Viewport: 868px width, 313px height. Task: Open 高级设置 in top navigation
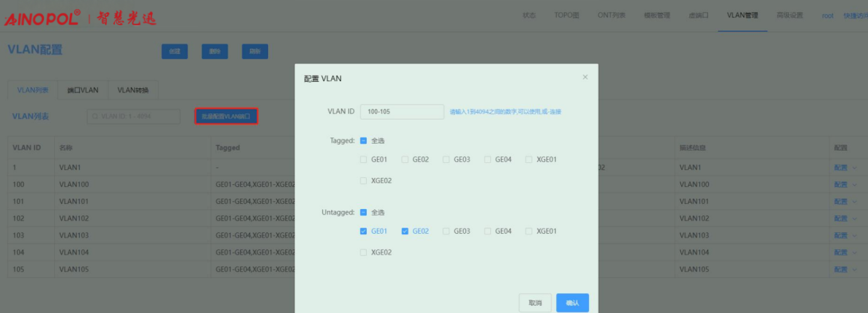coord(789,16)
